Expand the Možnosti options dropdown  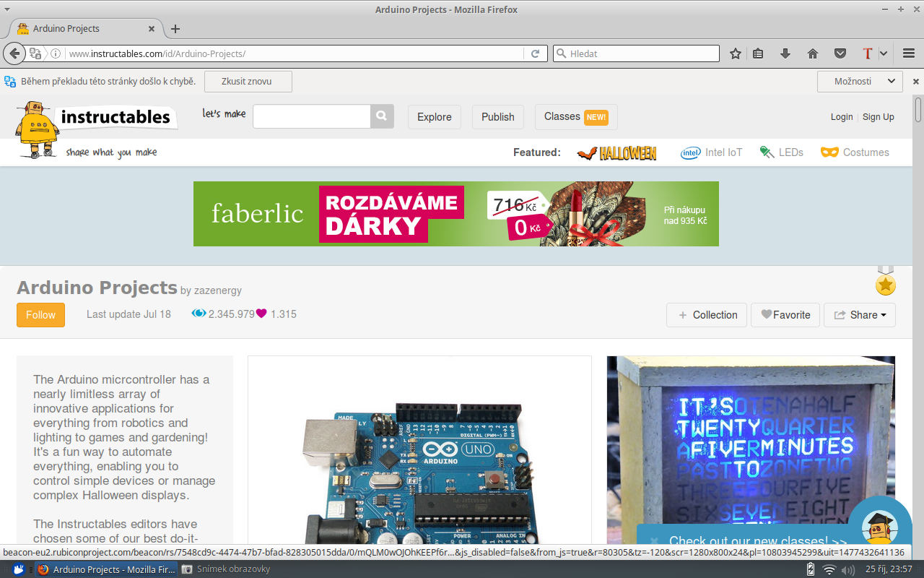coord(860,82)
